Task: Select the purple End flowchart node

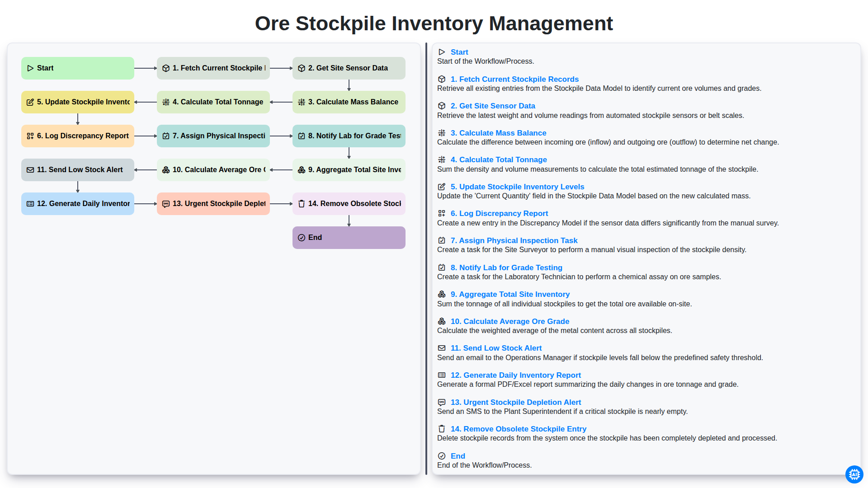Action: 349,238
